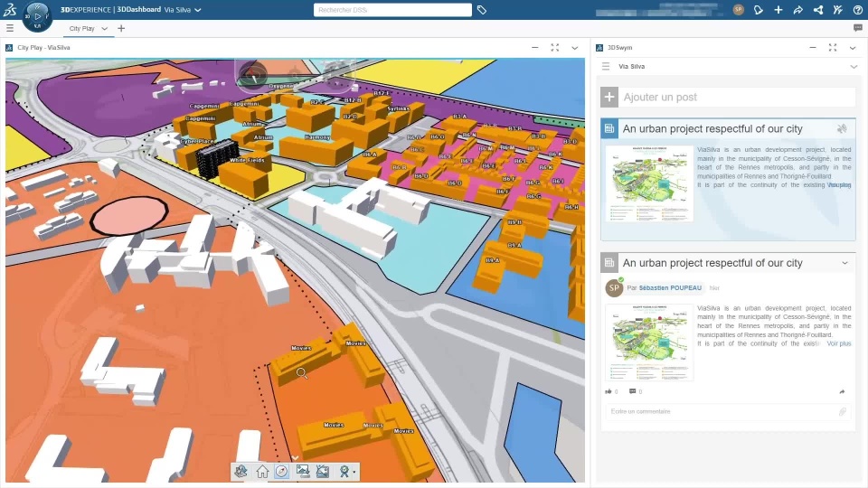This screenshot has height=488, width=868.
Task: Click the muted bell icon on the first post
Action: pos(842,129)
